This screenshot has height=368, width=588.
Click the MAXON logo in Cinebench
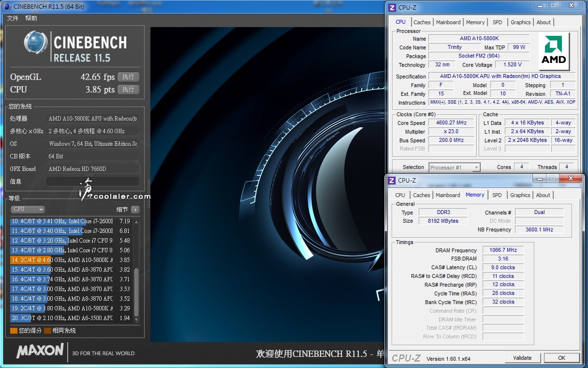point(40,351)
